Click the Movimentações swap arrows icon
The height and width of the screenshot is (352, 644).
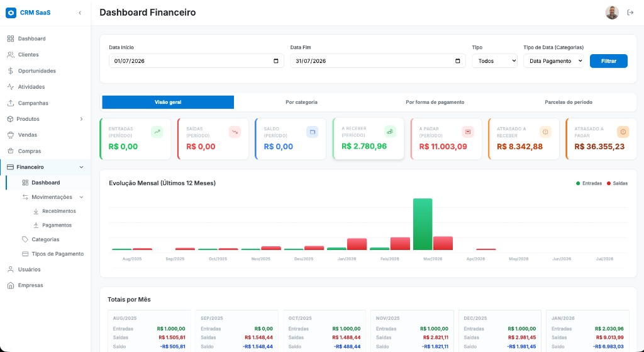click(x=25, y=197)
